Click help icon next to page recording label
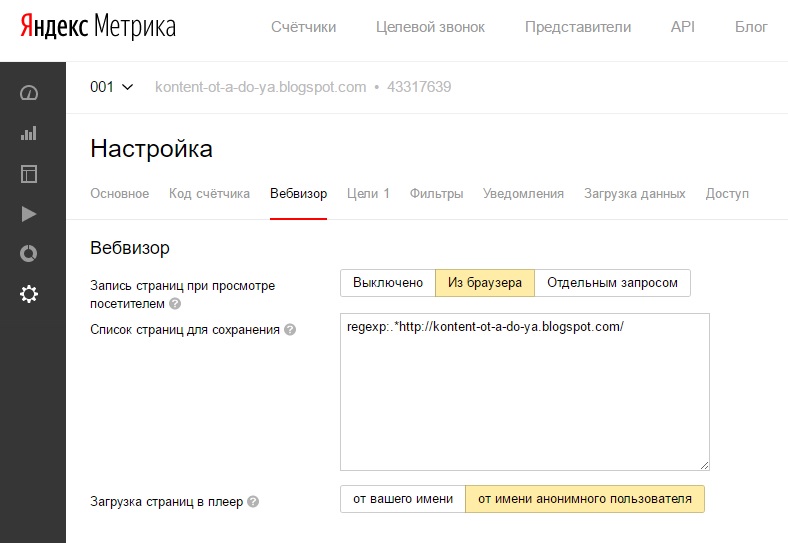Image resolution: width=788 pixels, height=543 pixels. point(175,304)
